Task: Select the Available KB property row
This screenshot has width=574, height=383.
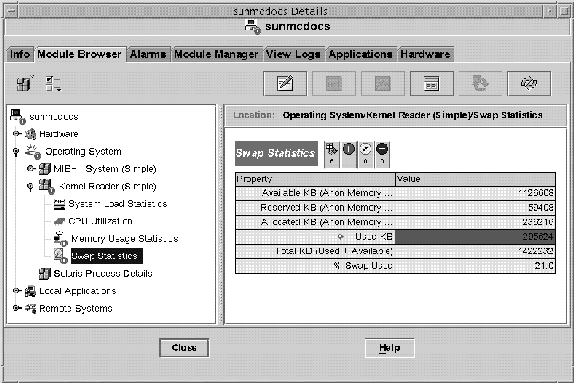Action: point(395,193)
